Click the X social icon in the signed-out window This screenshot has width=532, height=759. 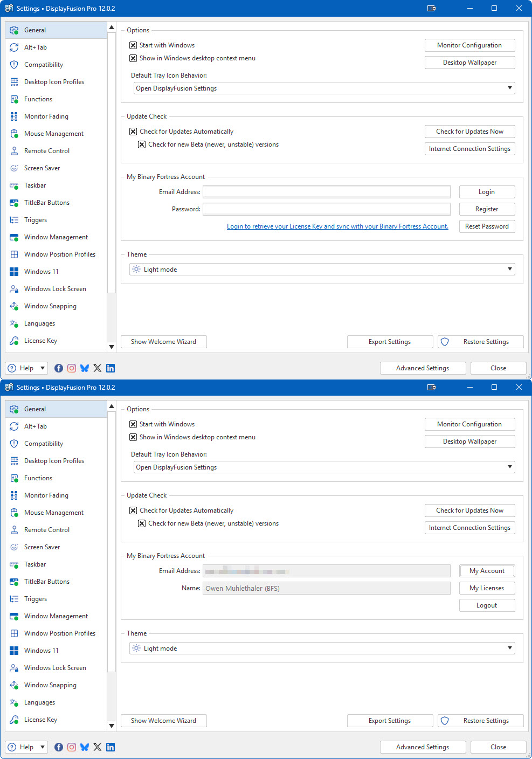coord(98,368)
